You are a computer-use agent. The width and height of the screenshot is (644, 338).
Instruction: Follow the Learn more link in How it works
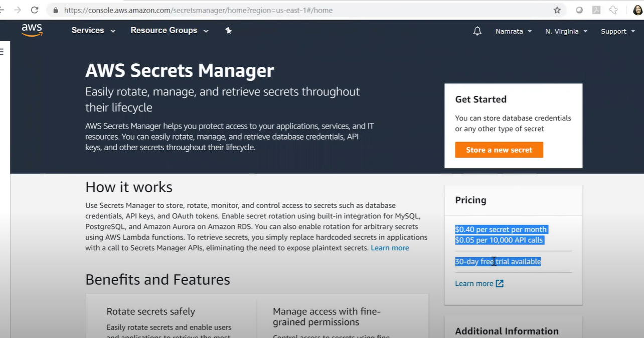[390, 248]
